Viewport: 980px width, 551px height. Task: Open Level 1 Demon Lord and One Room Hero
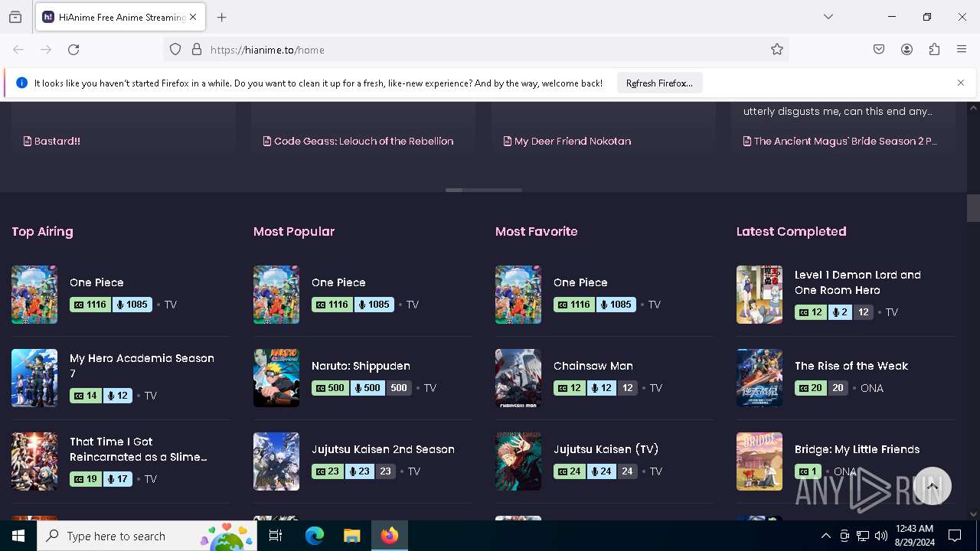(857, 282)
